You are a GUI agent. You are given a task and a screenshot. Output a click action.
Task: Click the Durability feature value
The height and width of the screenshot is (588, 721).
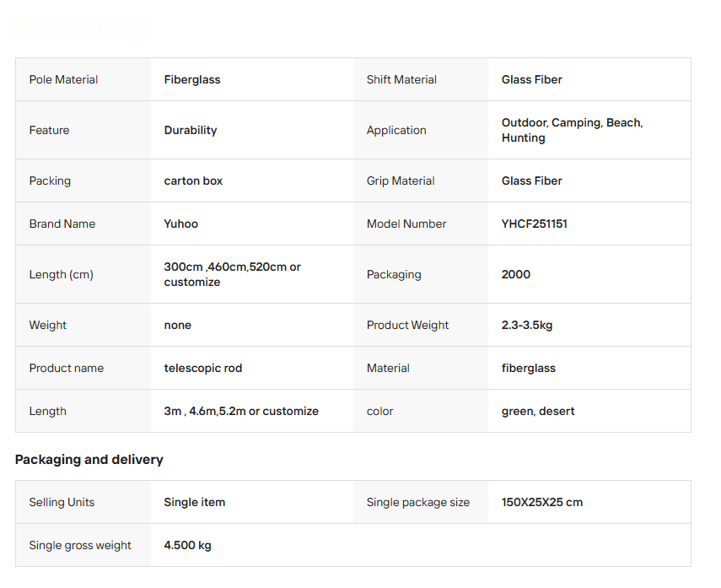(x=191, y=130)
